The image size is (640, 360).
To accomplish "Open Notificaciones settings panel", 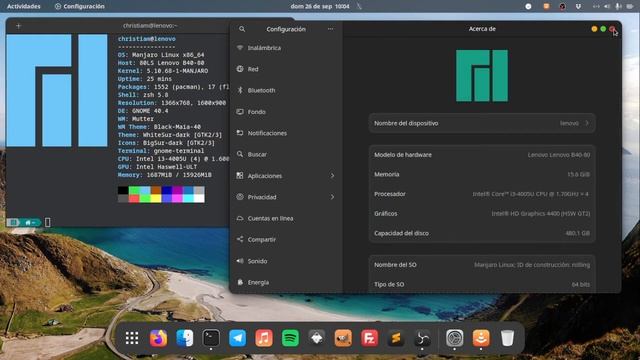I will (x=286, y=133).
